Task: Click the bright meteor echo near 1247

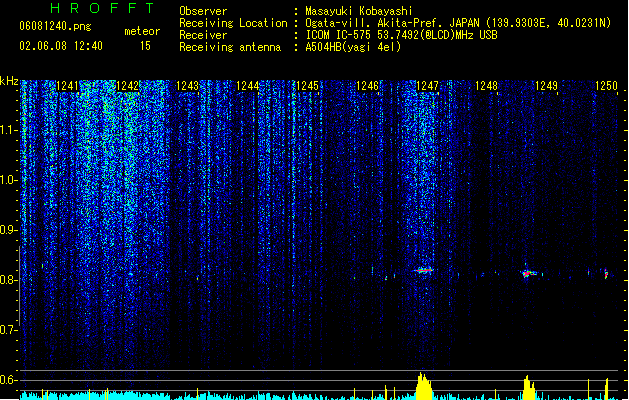Action: point(424,270)
